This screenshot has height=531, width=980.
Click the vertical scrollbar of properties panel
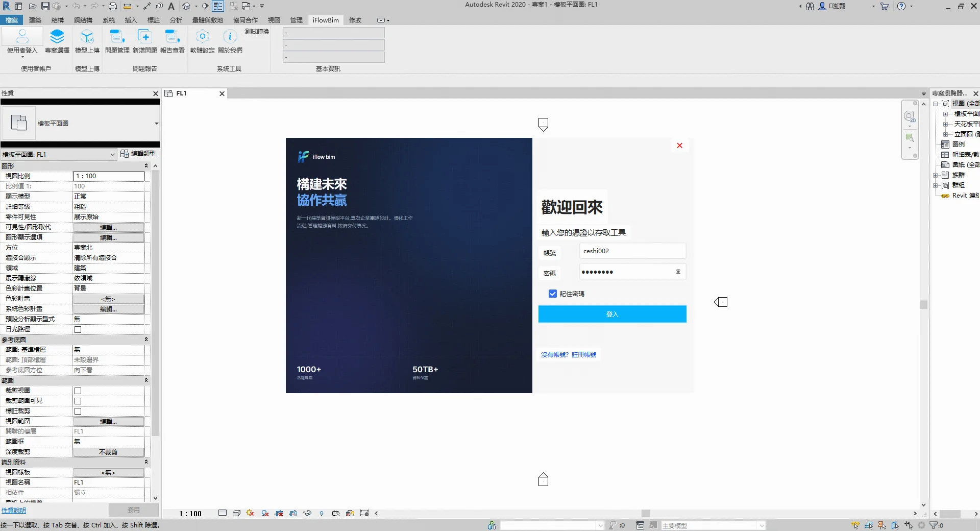[x=155, y=304]
